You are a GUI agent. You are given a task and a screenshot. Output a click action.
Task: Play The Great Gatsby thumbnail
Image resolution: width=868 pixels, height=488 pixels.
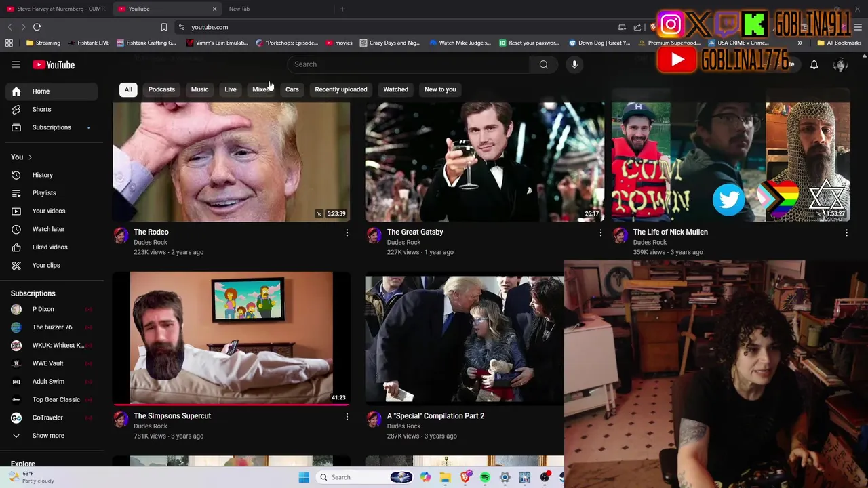pos(484,162)
